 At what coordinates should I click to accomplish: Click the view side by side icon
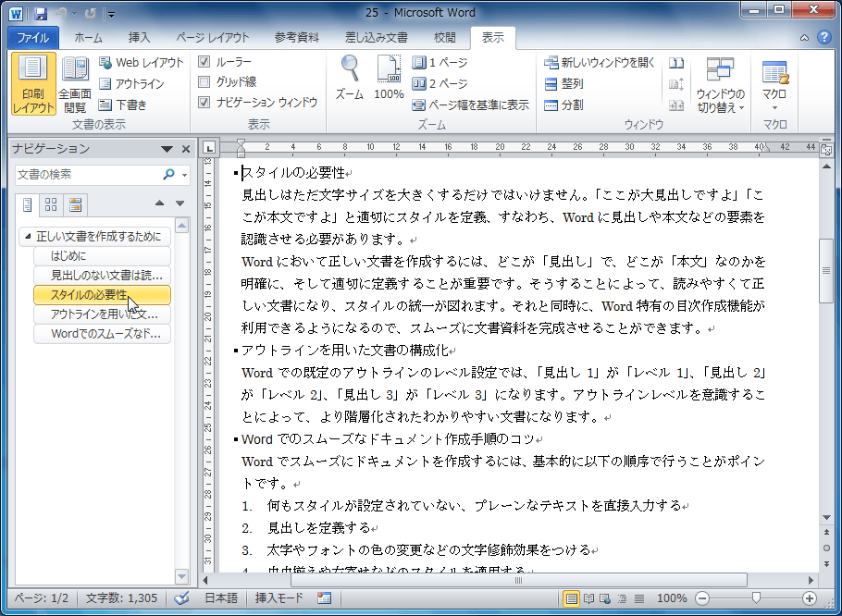(676, 63)
